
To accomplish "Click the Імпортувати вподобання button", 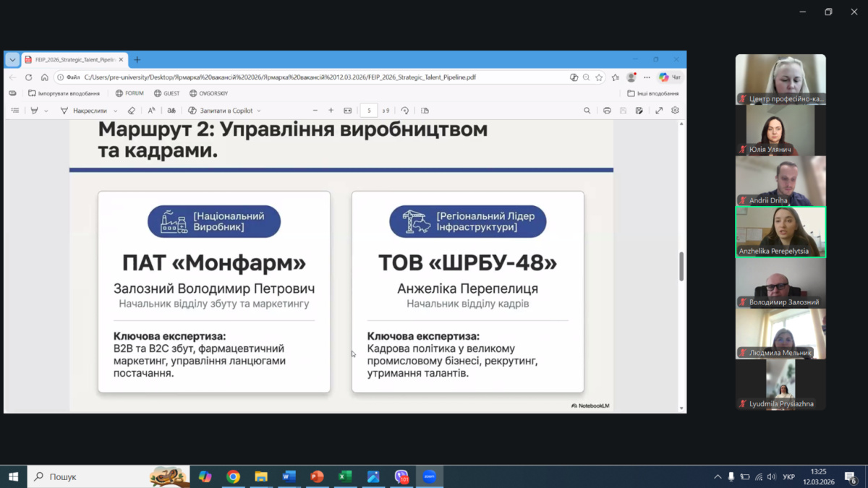I will pos(64,93).
